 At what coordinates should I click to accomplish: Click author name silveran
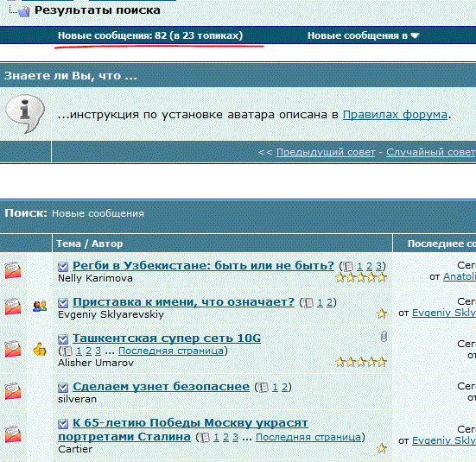tap(77, 399)
